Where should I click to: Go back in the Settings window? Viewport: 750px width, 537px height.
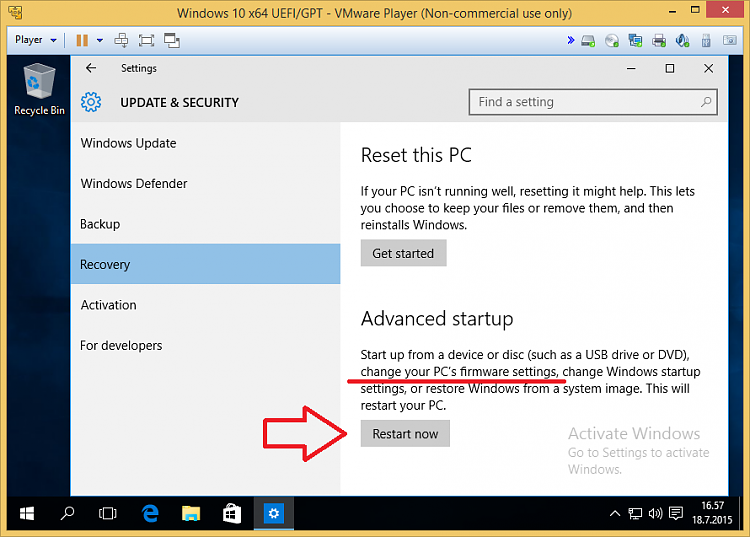pyautogui.click(x=91, y=68)
